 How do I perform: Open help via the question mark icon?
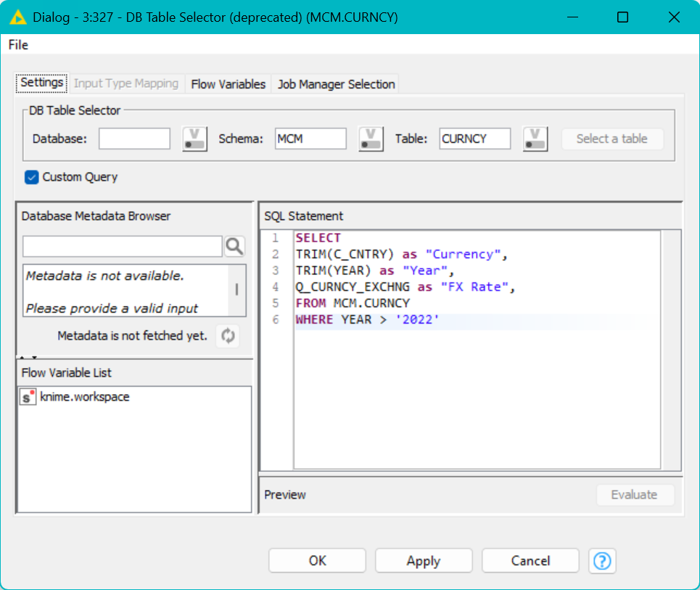(x=602, y=561)
